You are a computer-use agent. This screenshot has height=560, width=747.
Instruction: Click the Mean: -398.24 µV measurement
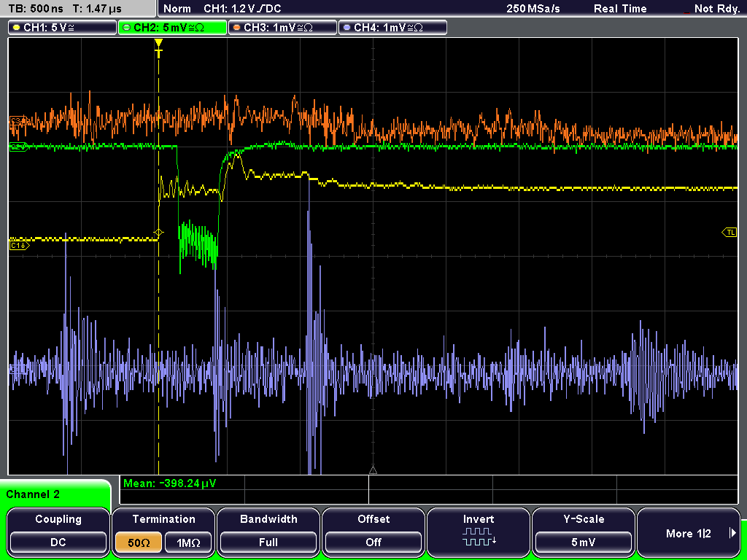point(169,483)
